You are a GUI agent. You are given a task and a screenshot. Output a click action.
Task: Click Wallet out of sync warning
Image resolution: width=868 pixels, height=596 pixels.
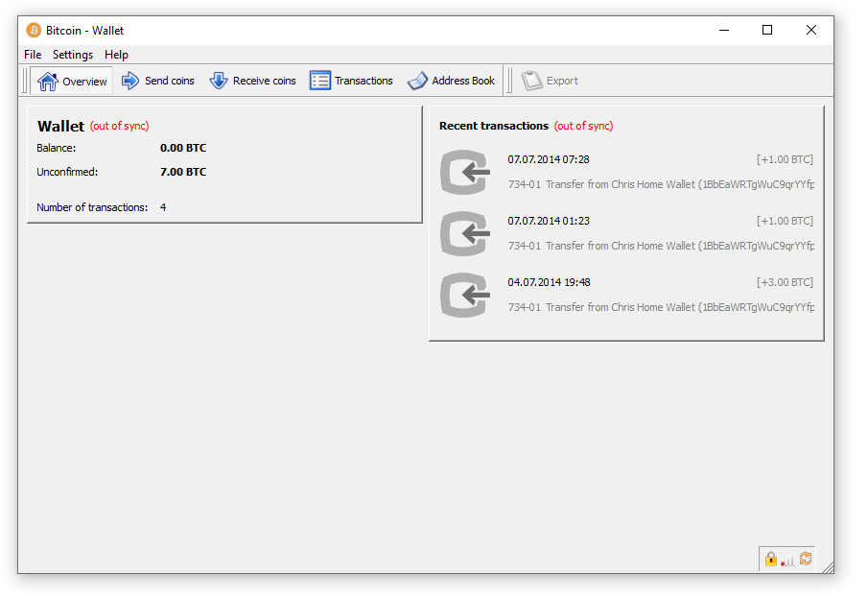point(120,126)
